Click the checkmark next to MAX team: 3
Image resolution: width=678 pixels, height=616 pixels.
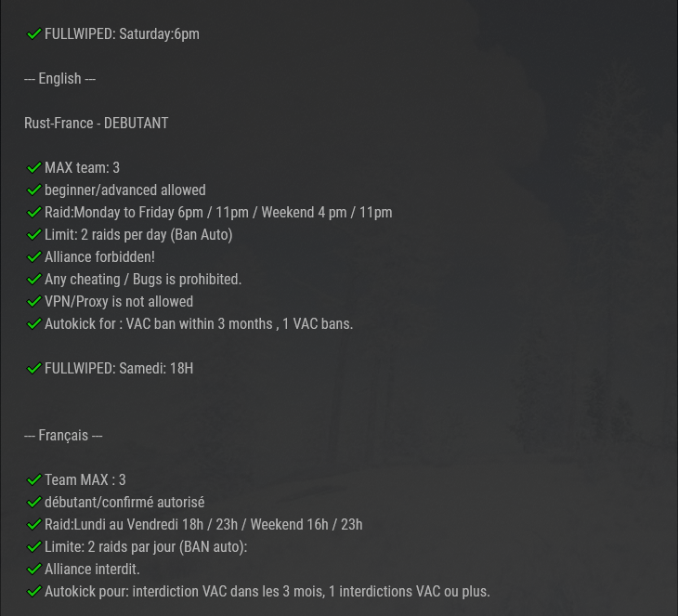[33, 168]
